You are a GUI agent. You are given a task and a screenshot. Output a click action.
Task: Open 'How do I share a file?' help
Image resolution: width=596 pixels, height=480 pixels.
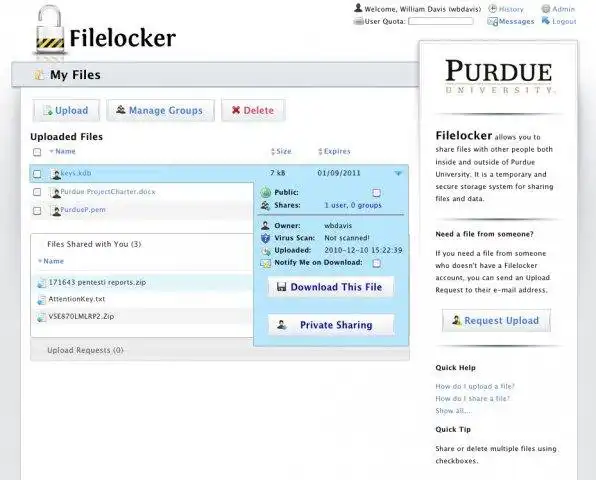(472, 399)
